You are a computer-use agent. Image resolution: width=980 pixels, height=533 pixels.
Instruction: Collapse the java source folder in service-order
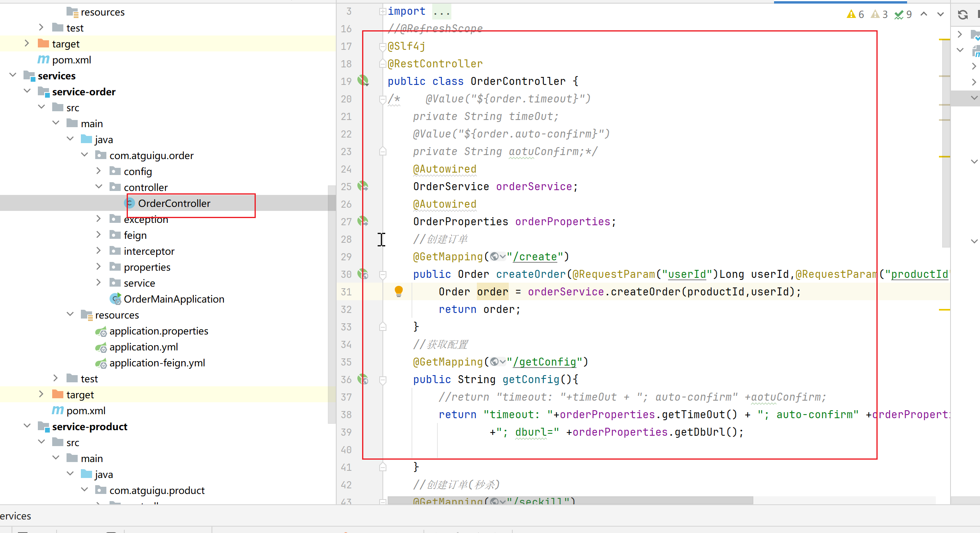[70, 139]
